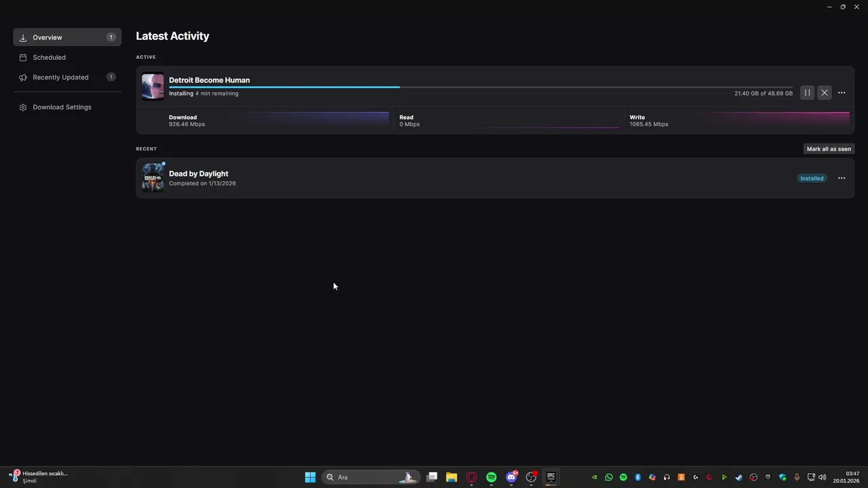Click the Overview count badge
Image resolution: width=868 pixels, height=488 pixels.
[111, 37]
